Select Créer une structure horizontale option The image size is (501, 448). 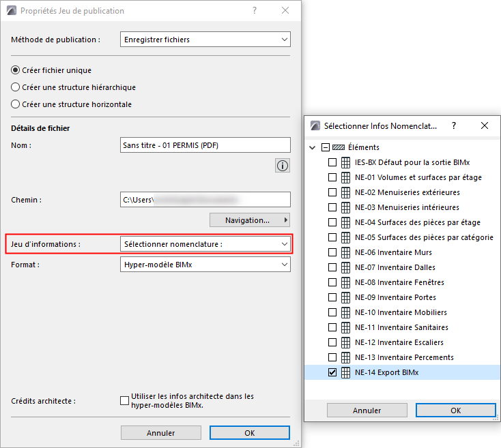(15, 104)
